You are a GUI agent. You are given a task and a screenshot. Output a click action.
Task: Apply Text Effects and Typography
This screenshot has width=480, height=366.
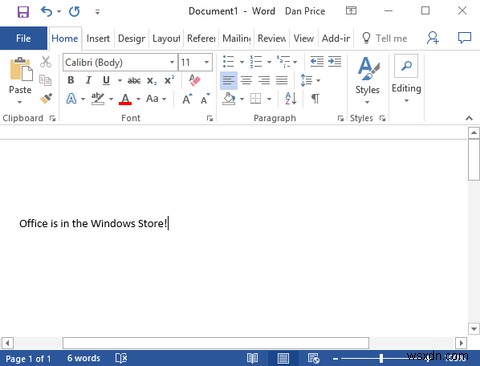pyautogui.click(x=71, y=99)
